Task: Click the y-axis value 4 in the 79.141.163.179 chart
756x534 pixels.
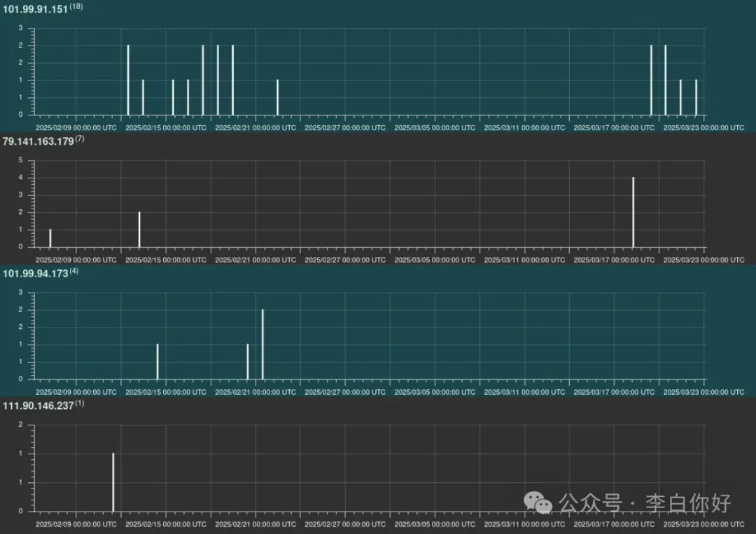Action: pyautogui.click(x=20, y=177)
